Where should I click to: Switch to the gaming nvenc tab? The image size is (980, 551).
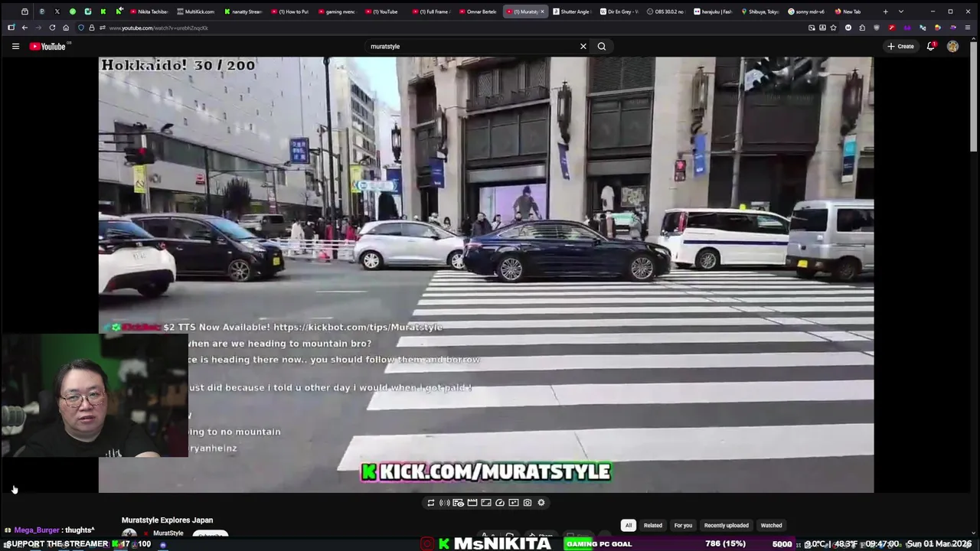point(336,11)
